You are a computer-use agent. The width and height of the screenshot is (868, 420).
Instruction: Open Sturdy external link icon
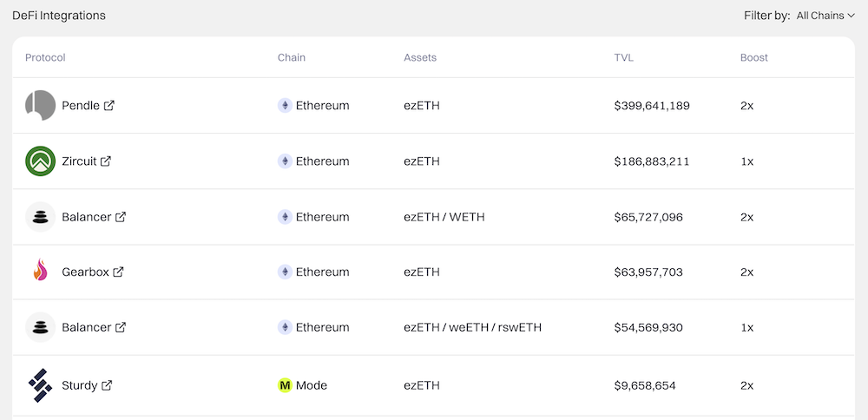(x=108, y=384)
